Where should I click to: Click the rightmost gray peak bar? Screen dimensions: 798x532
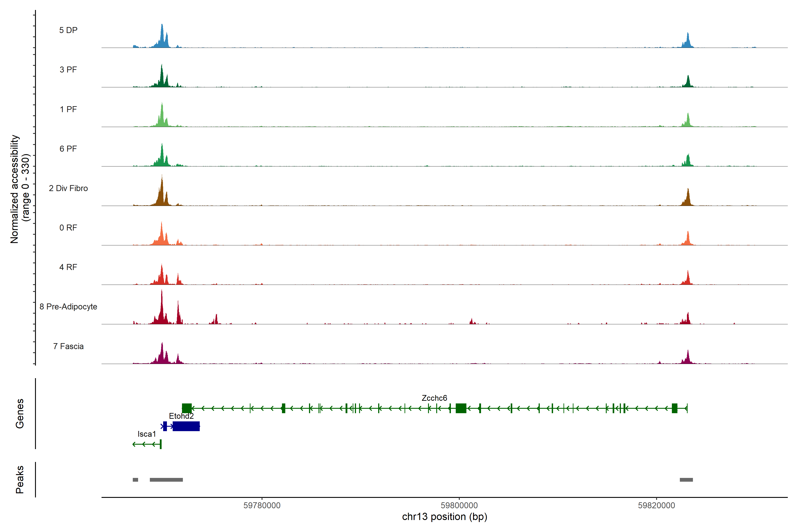coord(686,480)
